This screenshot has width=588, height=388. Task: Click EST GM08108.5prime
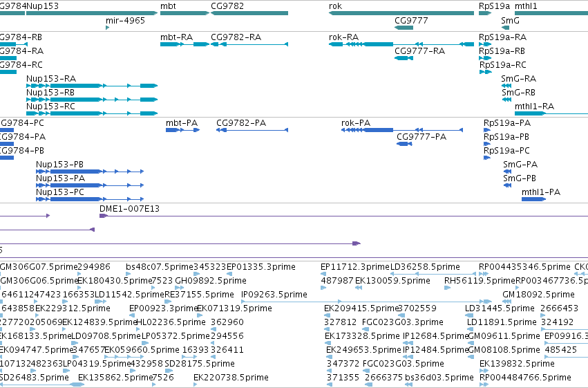504,350
